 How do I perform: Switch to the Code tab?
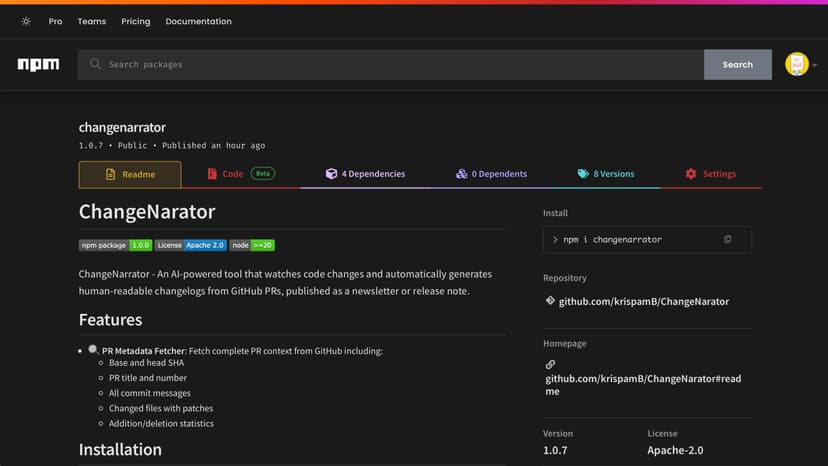pos(241,174)
